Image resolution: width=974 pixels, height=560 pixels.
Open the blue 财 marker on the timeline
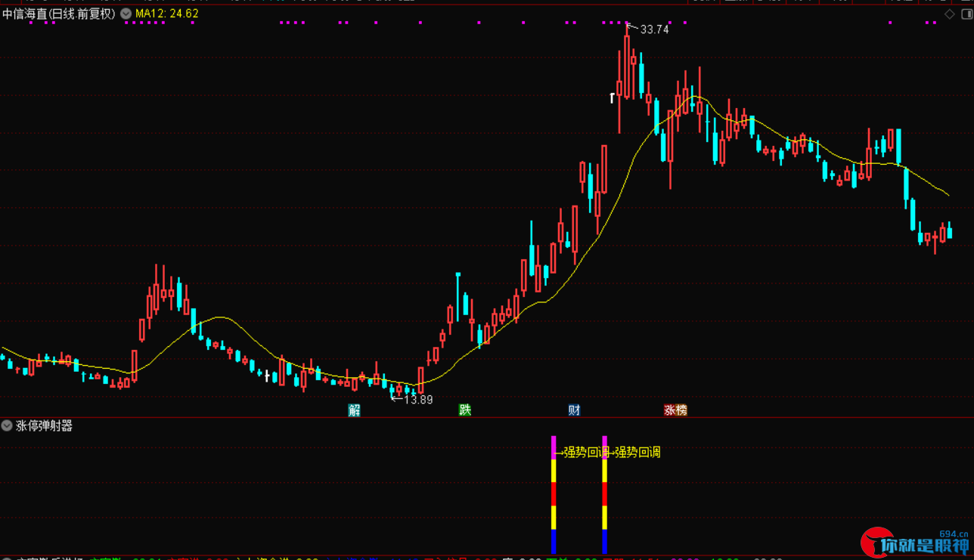tap(575, 410)
